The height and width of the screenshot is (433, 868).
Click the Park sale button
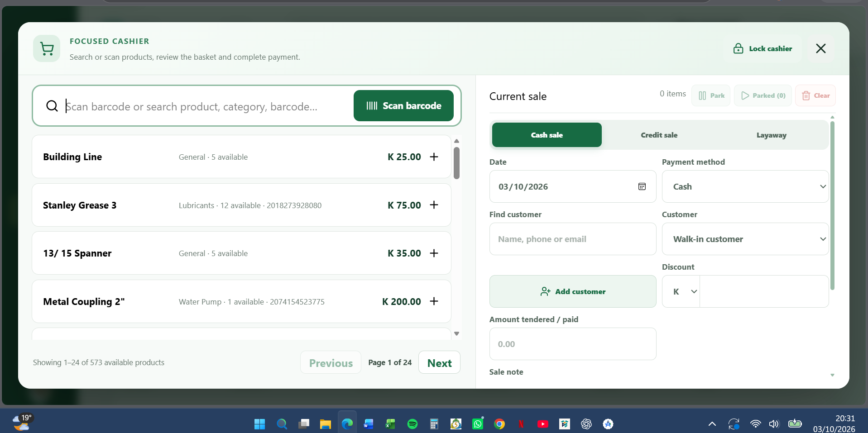tap(711, 95)
